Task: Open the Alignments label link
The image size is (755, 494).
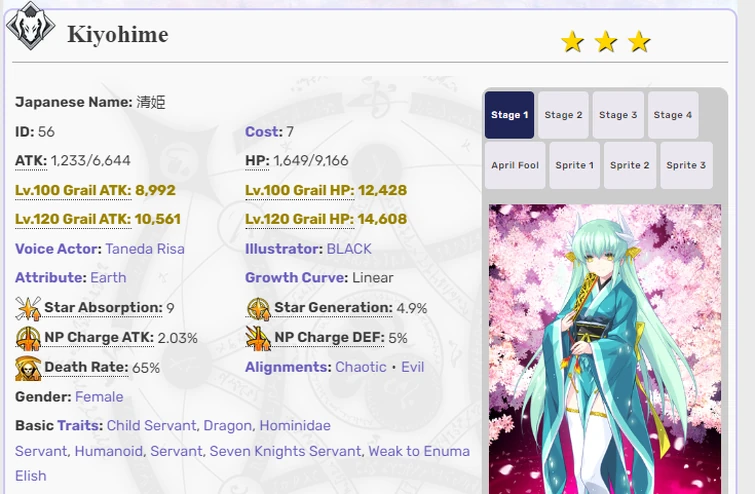Action: 286,367
